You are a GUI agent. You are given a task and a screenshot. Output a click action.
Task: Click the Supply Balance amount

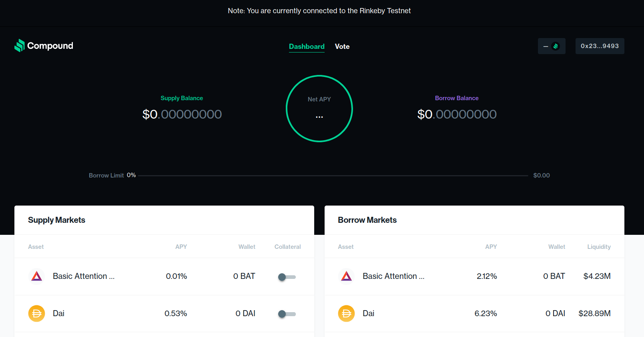(x=182, y=114)
